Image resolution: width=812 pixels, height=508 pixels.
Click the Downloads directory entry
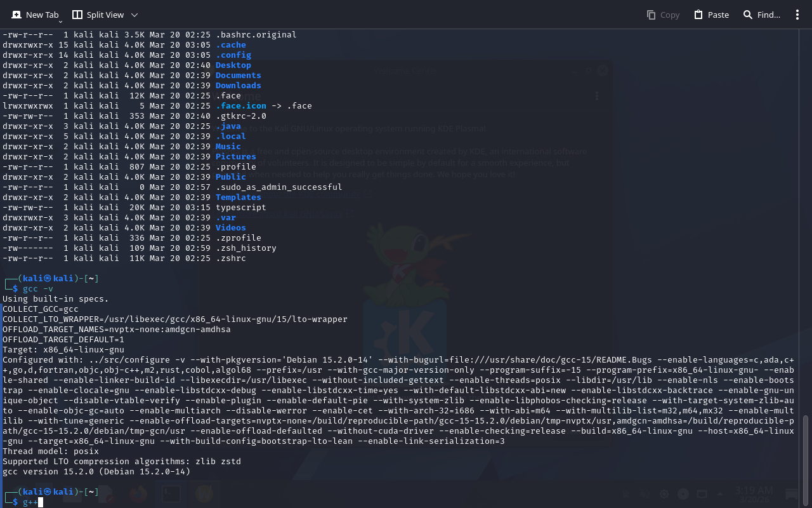(x=238, y=86)
